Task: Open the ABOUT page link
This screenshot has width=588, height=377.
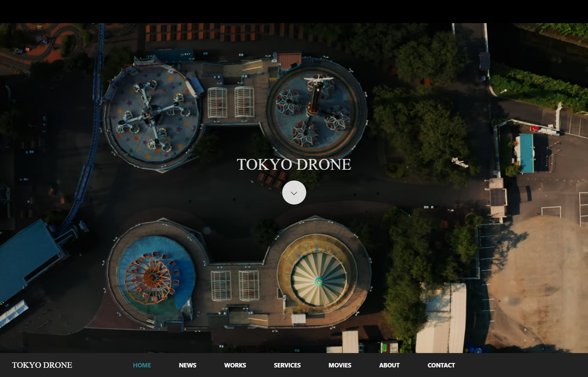Action: 389,365
